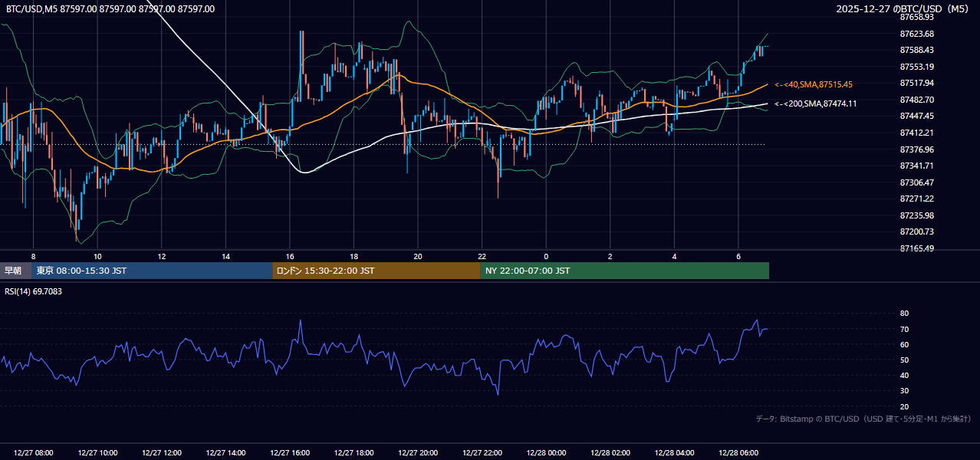Click the 12/27 12:00 date label

pyautogui.click(x=162, y=453)
